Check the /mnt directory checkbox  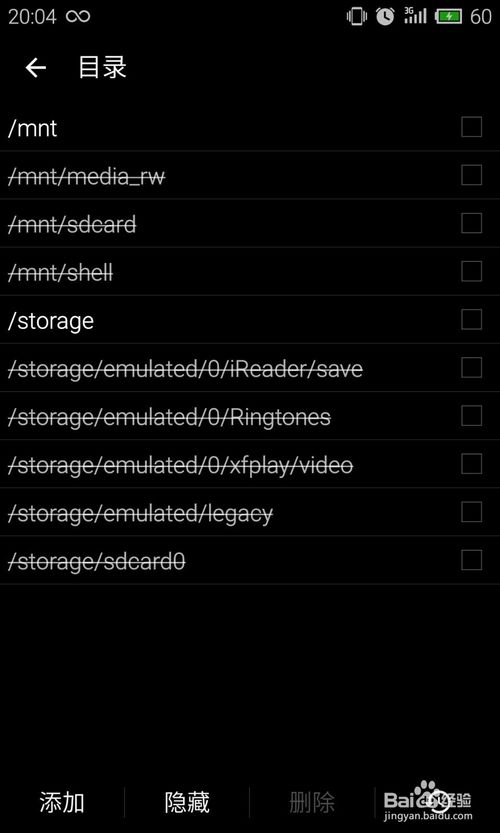tap(471, 127)
